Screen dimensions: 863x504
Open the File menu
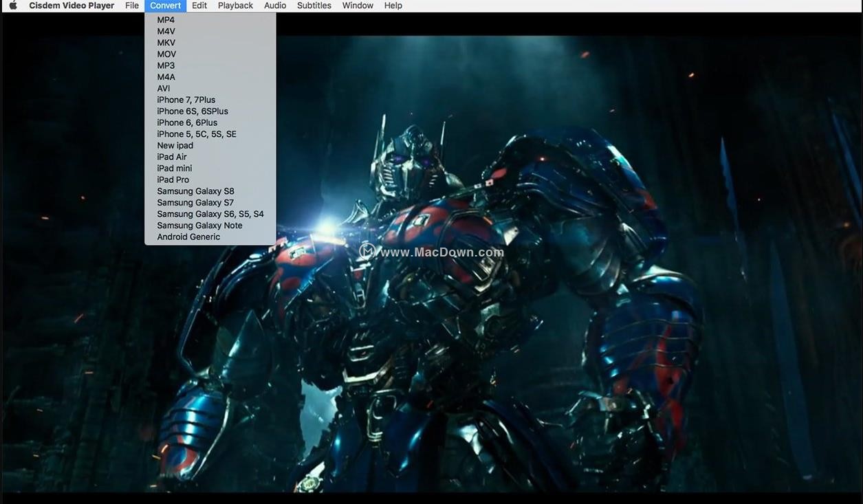132,6
